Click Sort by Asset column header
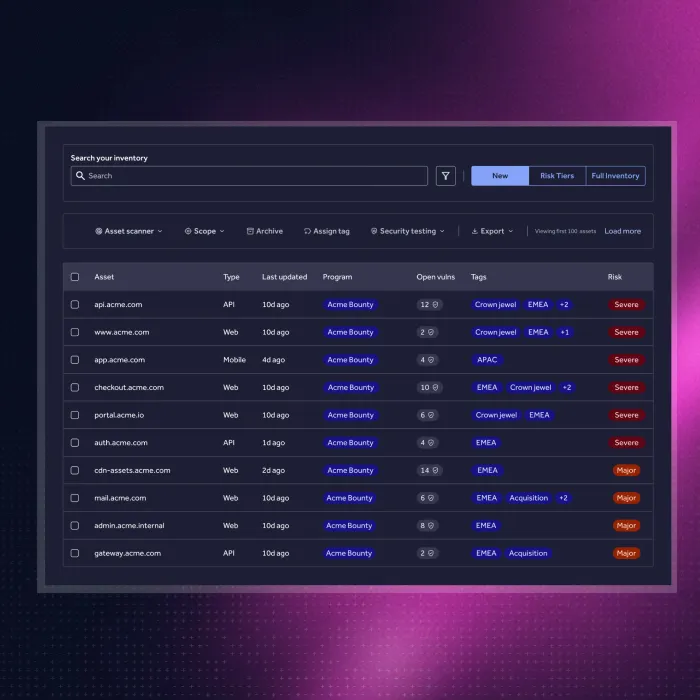 [104, 277]
